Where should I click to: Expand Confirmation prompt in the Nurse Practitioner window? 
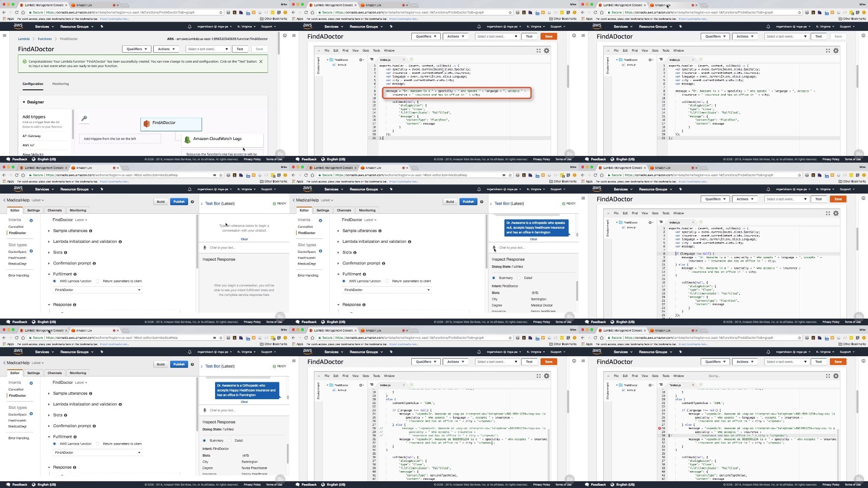click(x=49, y=426)
